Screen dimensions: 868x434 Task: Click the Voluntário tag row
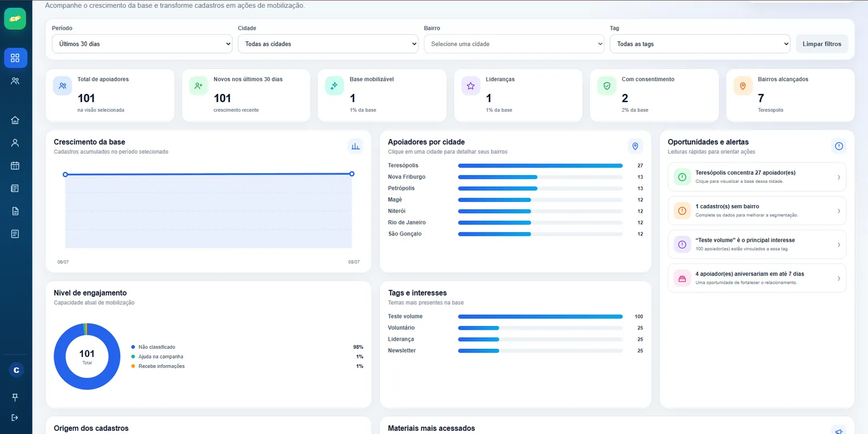click(515, 328)
